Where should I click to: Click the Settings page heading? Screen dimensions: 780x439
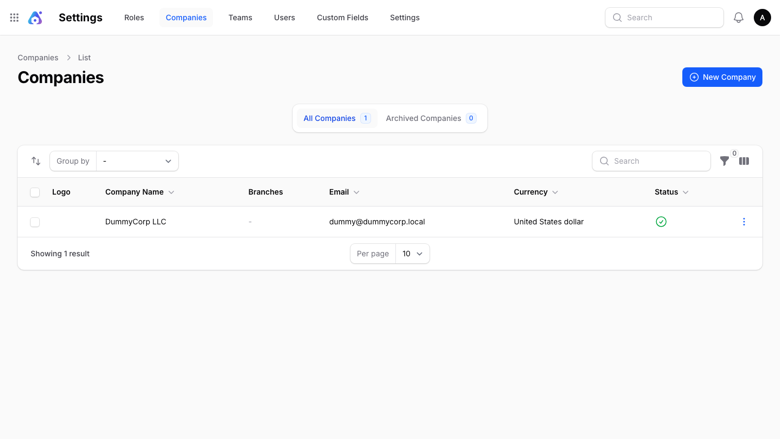81,17
